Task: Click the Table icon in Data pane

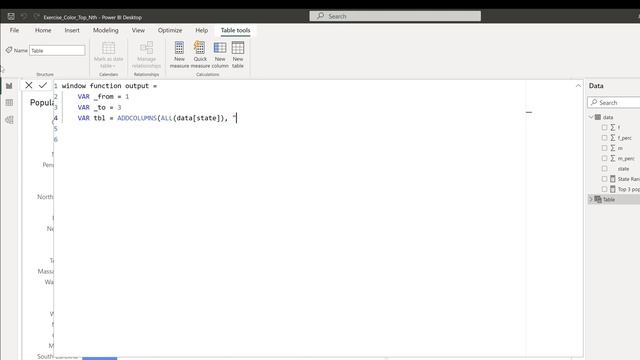Action: pyautogui.click(x=598, y=199)
